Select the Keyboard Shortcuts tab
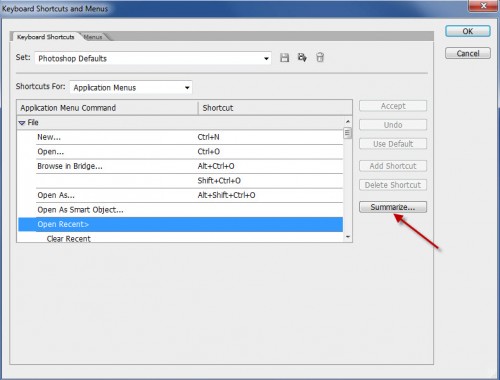Image resolution: width=500 pixels, height=380 pixels. (x=46, y=37)
